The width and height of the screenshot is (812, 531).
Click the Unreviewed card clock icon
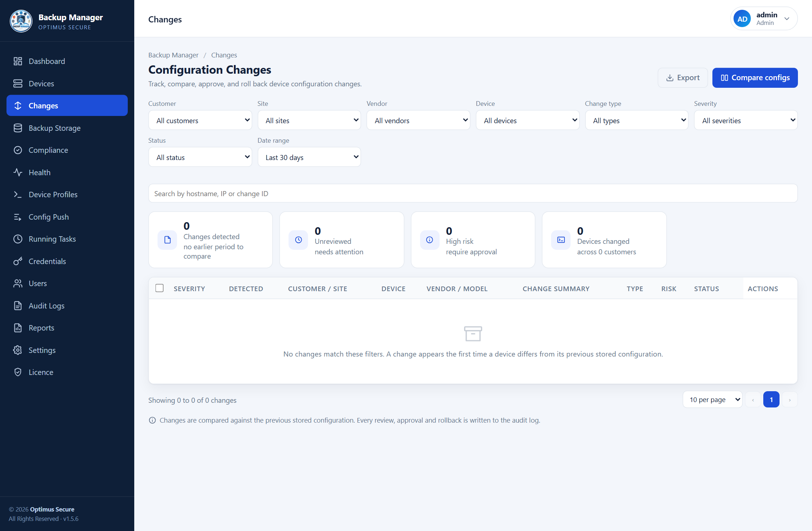pyautogui.click(x=298, y=240)
